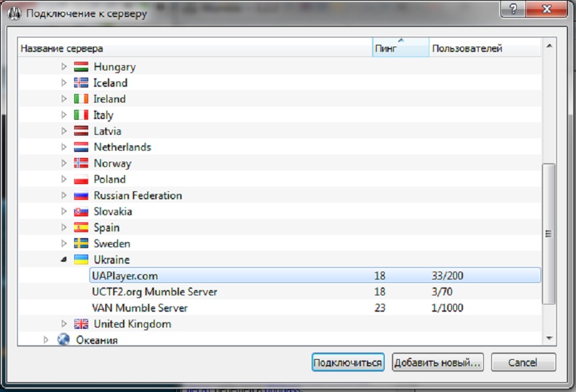Click ping value 23
The height and width of the screenshot is (392, 576).
380,308
